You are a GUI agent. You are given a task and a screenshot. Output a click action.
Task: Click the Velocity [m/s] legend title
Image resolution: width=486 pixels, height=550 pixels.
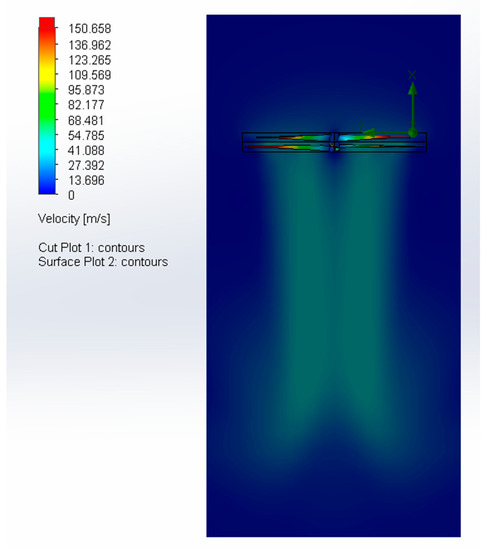pyautogui.click(x=74, y=219)
